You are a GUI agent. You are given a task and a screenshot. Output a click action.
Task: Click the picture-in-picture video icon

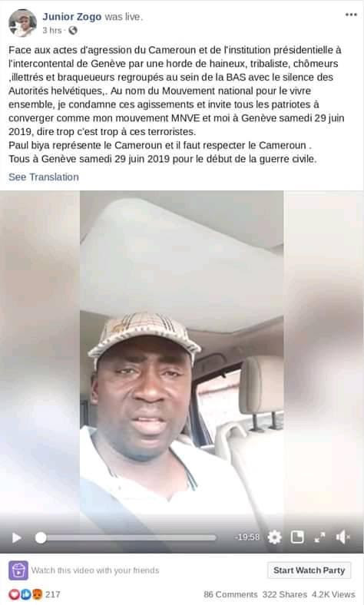coord(297,537)
